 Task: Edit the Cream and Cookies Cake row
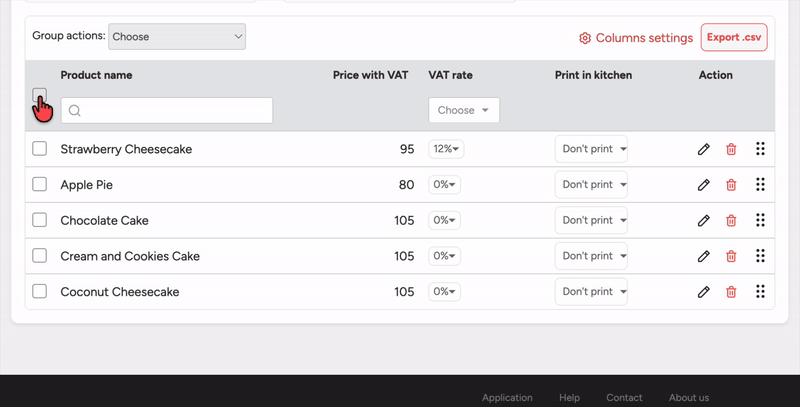tap(704, 256)
